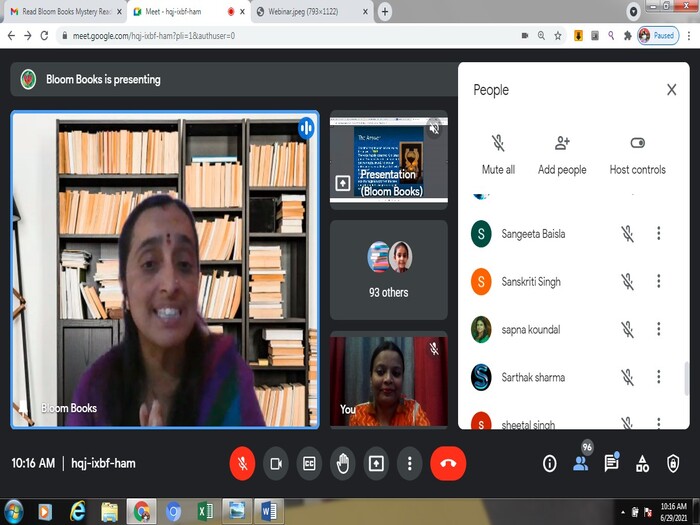Open the 93 others tile
Screen dimensions: 700x525
pos(388,270)
